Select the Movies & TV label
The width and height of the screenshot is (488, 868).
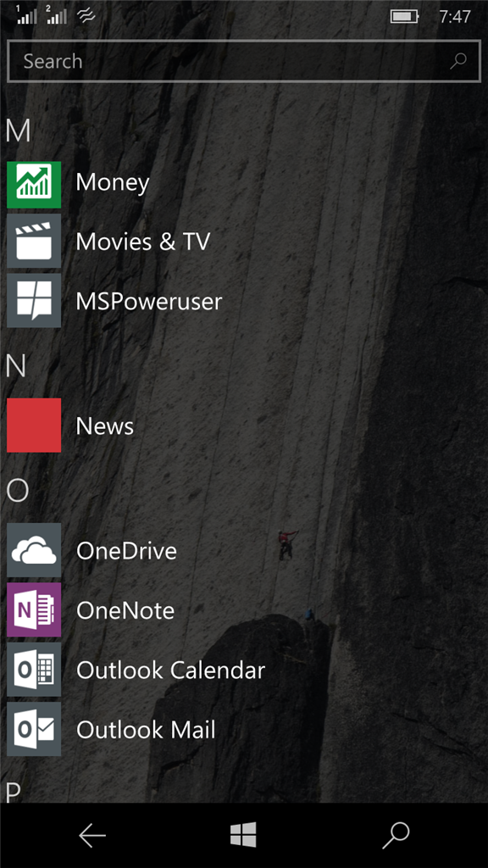point(143,242)
